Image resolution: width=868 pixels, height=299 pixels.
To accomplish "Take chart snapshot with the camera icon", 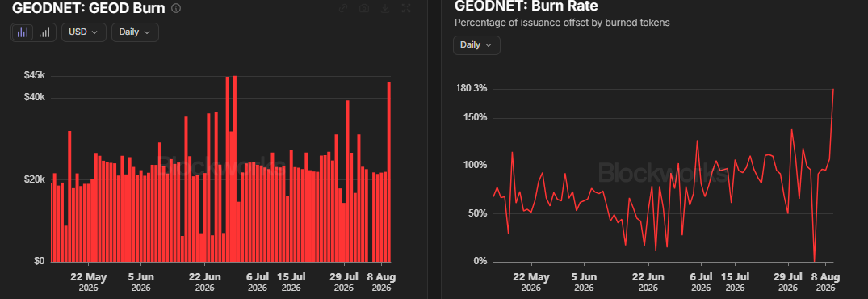I will (x=363, y=8).
